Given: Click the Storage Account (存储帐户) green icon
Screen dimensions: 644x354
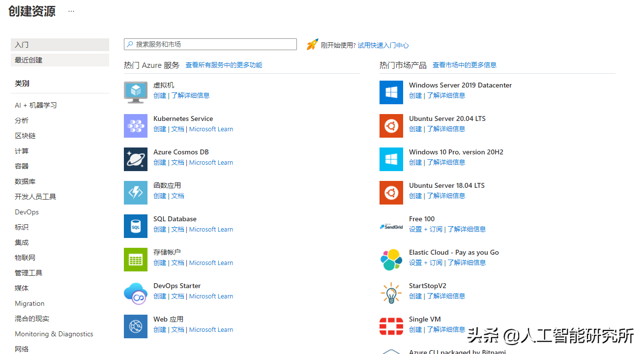Looking at the screenshot, I should click(136, 260).
